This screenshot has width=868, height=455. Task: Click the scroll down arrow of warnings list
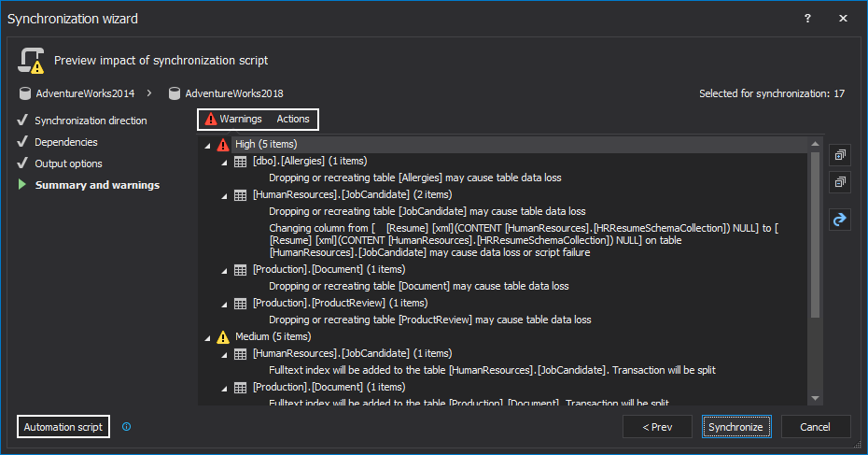(816, 398)
